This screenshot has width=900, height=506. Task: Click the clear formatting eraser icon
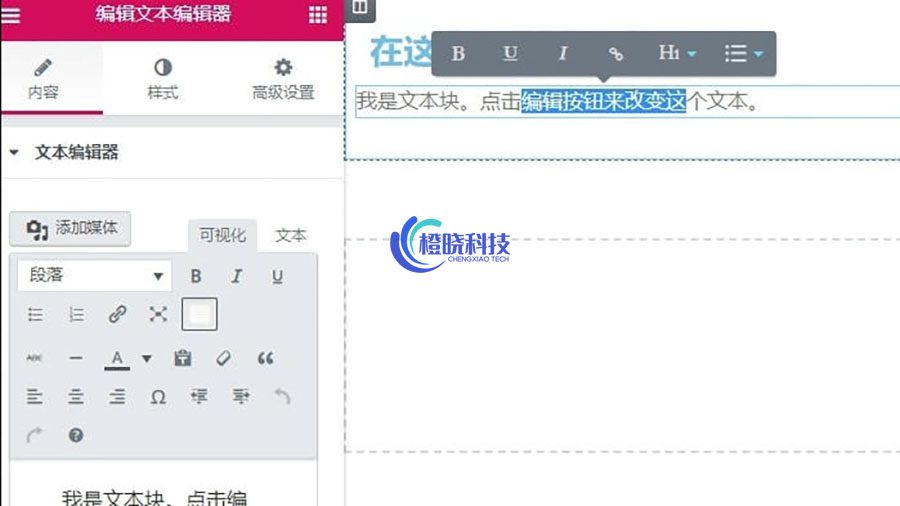click(224, 357)
